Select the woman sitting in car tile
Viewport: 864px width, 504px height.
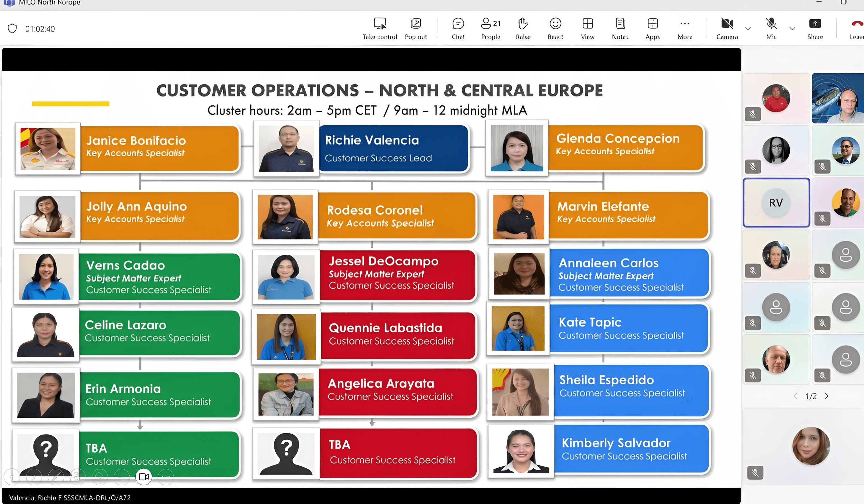tap(776, 255)
